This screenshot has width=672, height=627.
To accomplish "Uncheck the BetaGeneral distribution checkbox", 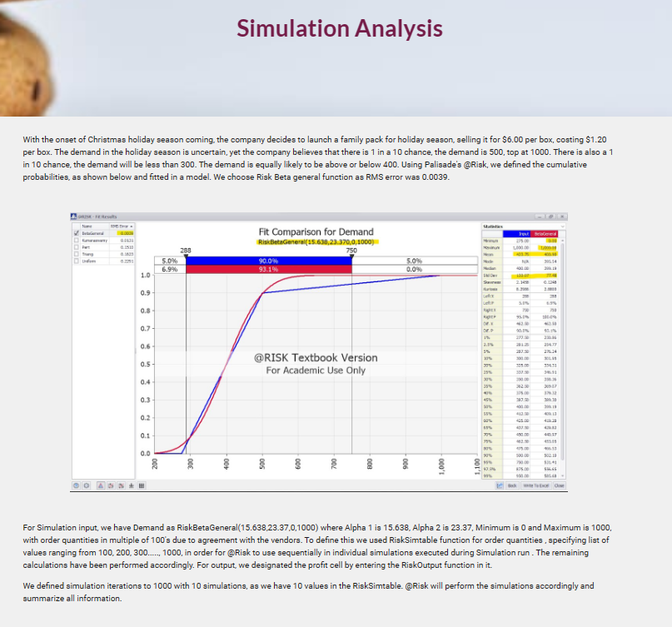I will (77, 234).
